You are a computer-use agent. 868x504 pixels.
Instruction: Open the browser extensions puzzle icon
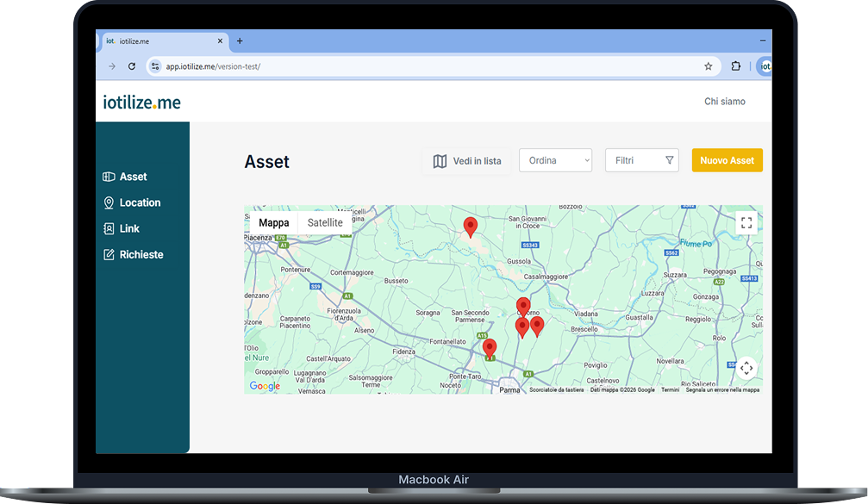coord(735,66)
